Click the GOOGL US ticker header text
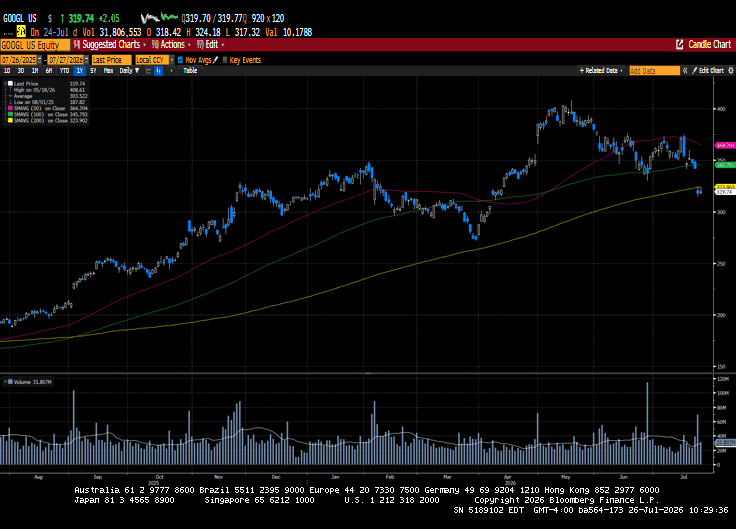Screen dimensions: 736x529 point(20,18)
